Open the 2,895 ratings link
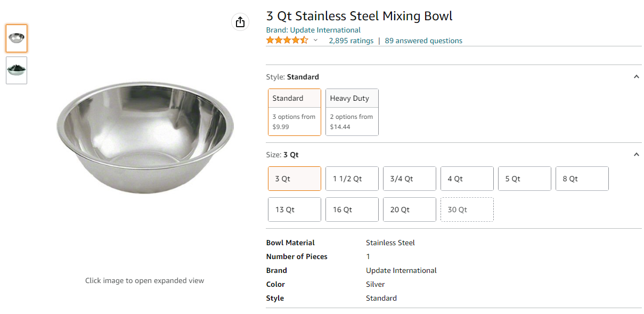Image resolution: width=644 pixels, height=314 pixels. [x=351, y=41]
